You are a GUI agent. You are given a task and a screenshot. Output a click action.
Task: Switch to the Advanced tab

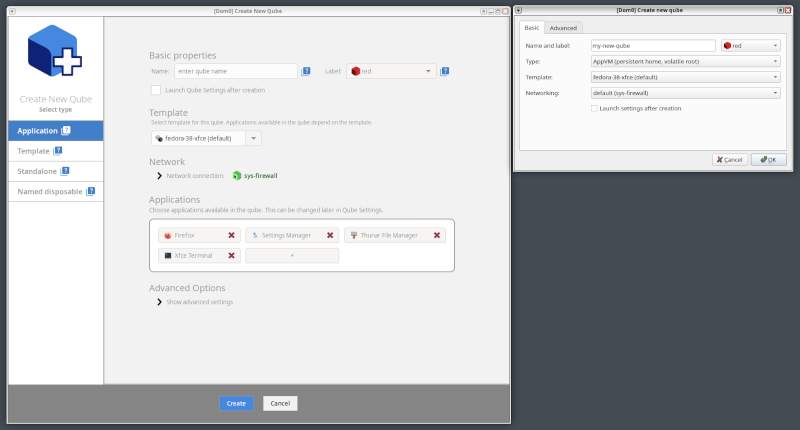coord(563,28)
